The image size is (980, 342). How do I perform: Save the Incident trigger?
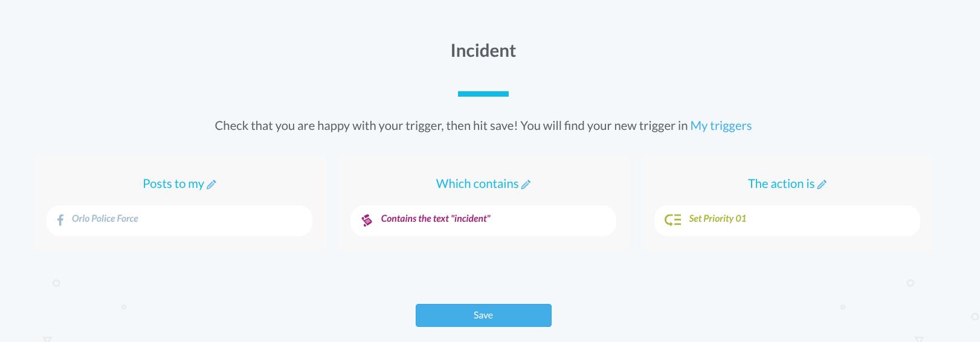(483, 315)
